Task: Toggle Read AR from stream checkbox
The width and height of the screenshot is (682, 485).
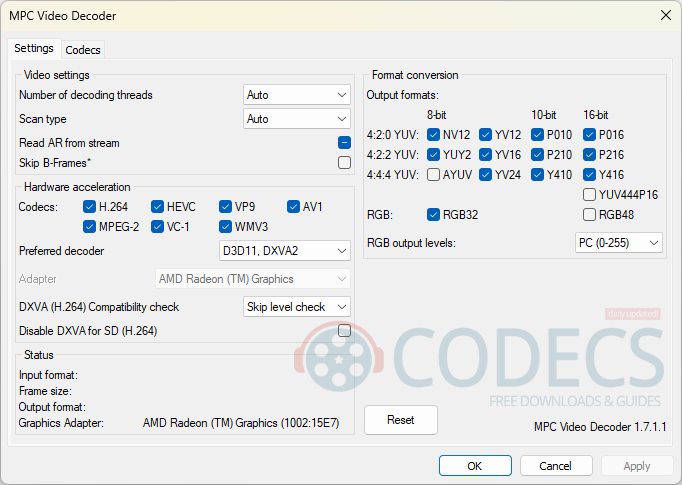Action: point(344,143)
